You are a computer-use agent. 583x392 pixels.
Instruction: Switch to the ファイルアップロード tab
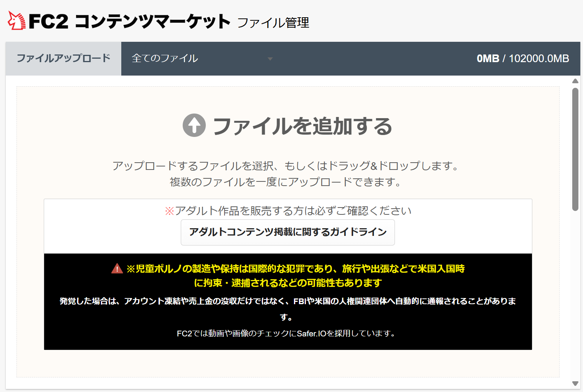point(63,58)
